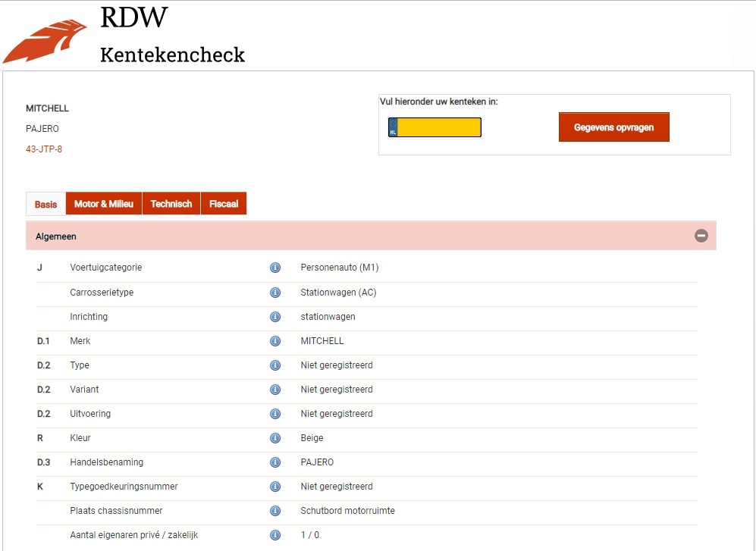Show info for Aantal eigenaren privé / zakelijk
This screenshot has width=756, height=551.
tap(275, 535)
